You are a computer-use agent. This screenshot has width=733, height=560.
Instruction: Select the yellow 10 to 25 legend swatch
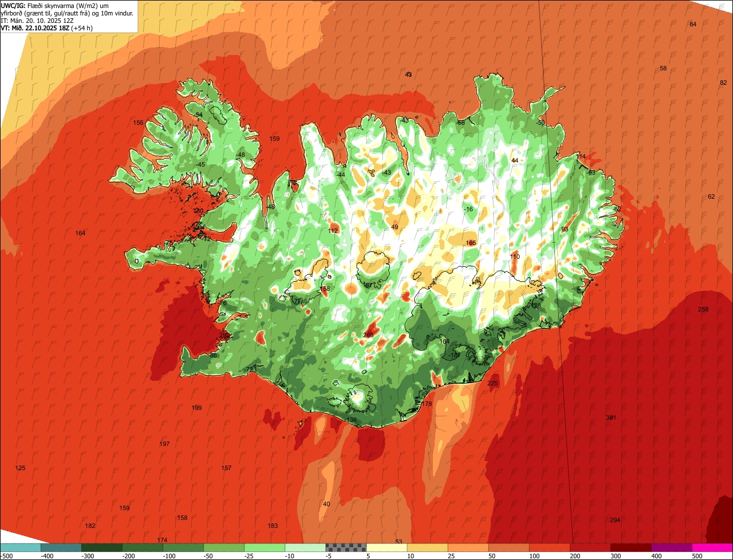pos(427,547)
